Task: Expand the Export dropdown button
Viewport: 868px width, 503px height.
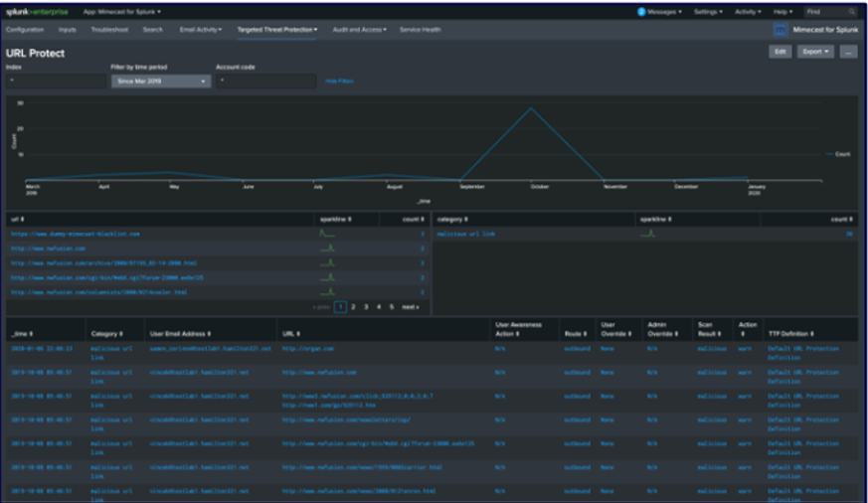Action: (x=815, y=52)
